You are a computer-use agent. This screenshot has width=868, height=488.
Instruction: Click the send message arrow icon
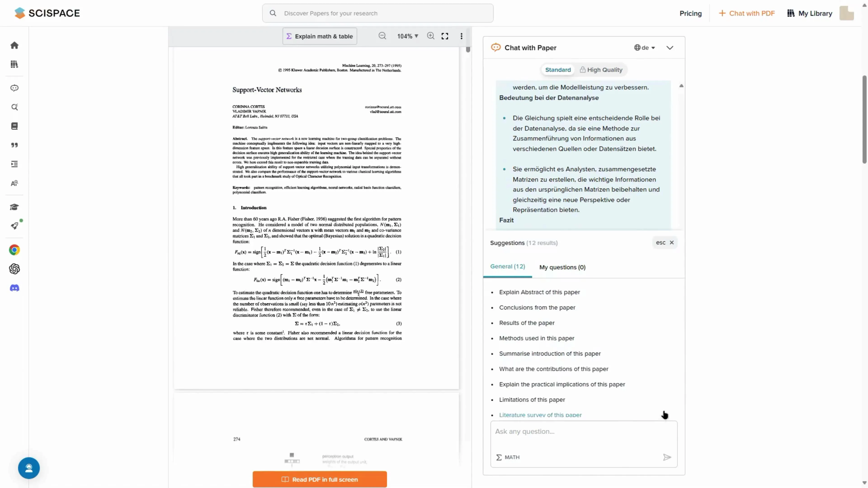[x=667, y=457]
